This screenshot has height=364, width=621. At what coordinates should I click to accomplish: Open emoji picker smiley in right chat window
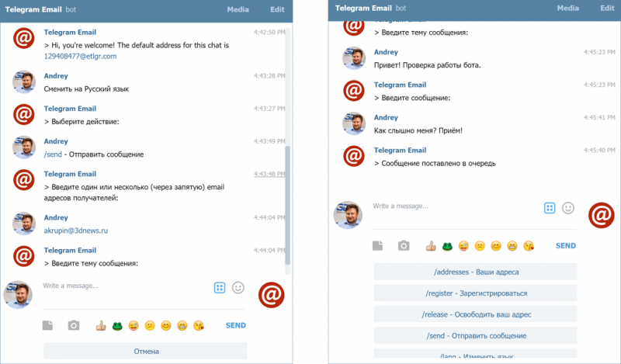pyautogui.click(x=568, y=208)
